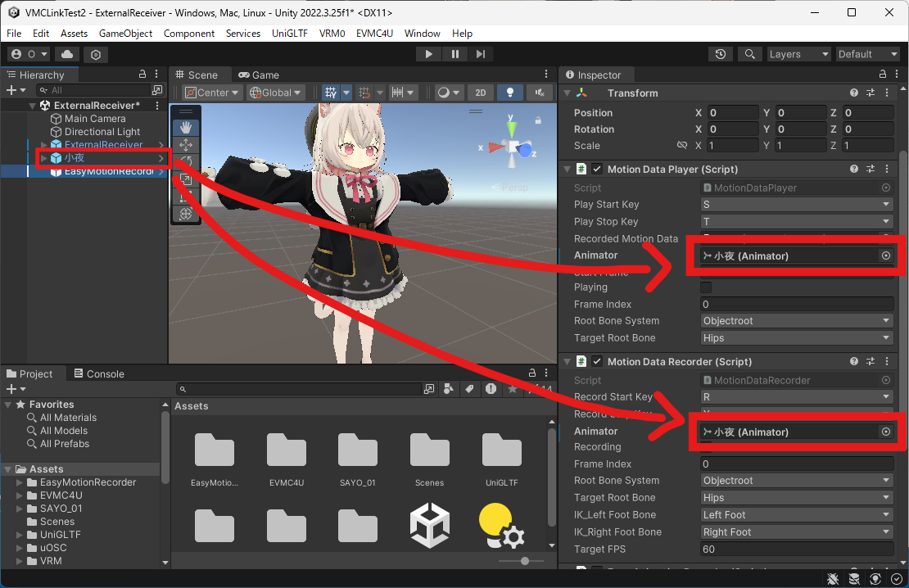Toggle the Playing checkbox in Motion Data Player

click(706, 287)
